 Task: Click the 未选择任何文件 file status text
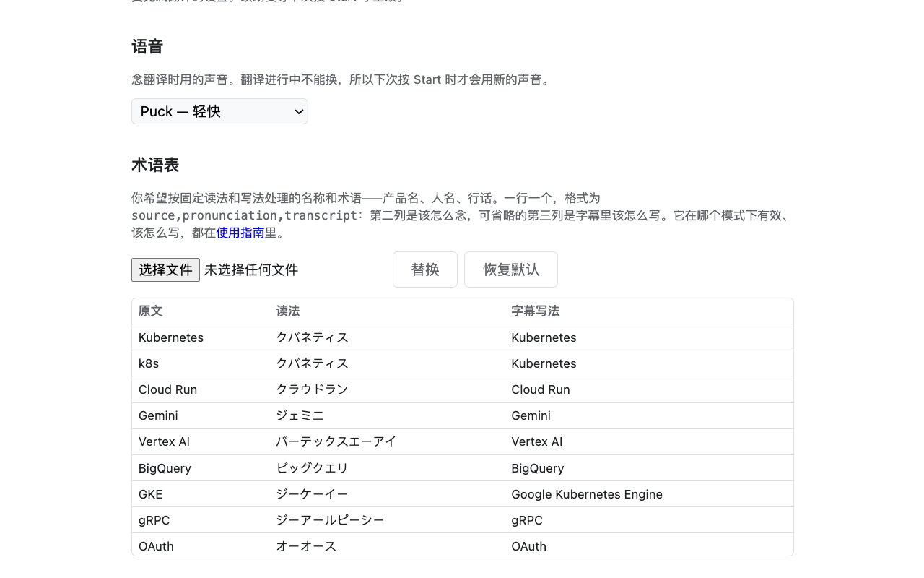point(251,269)
